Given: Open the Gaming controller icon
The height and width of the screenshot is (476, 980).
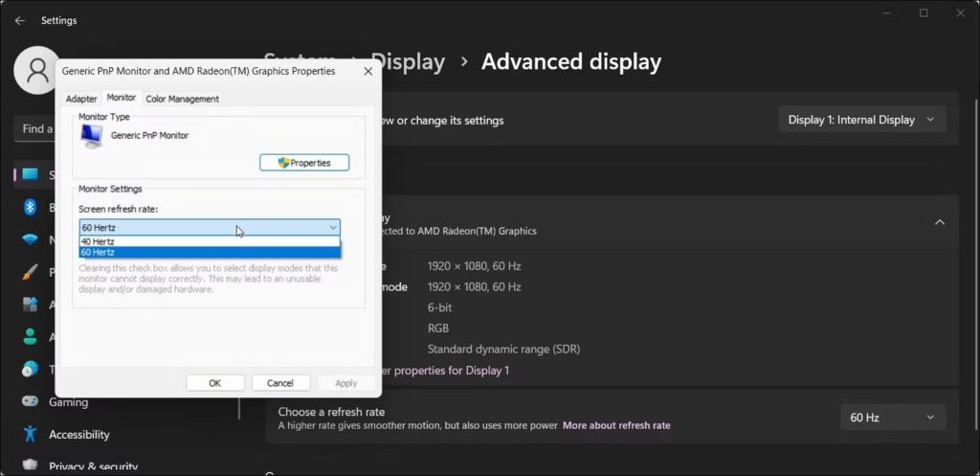Looking at the screenshot, I should click(30, 401).
